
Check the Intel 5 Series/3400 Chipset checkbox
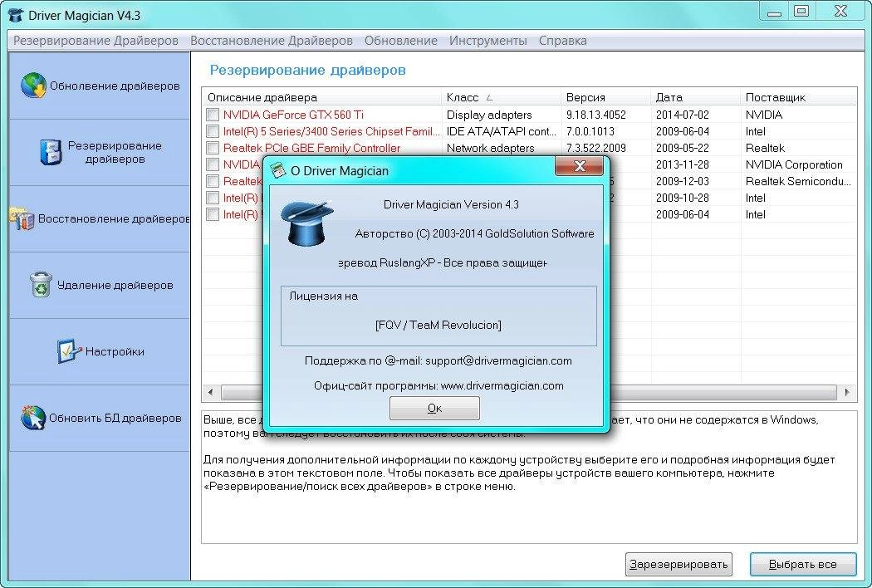click(213, 131)
